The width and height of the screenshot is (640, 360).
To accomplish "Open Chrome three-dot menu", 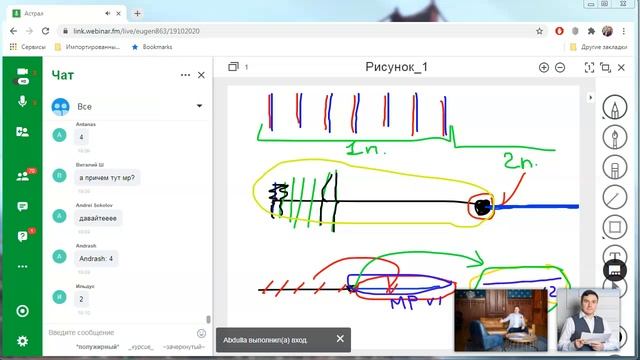I will coord(624,31).
